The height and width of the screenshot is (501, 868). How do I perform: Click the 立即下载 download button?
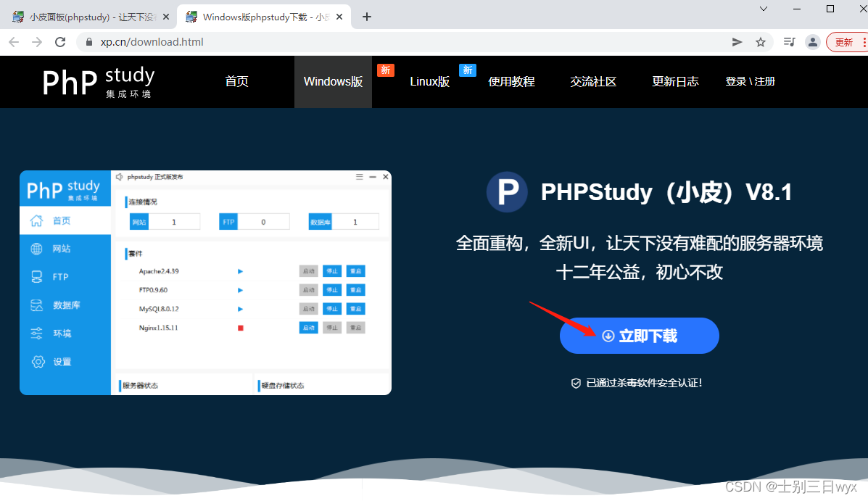[x=639, y=336]
